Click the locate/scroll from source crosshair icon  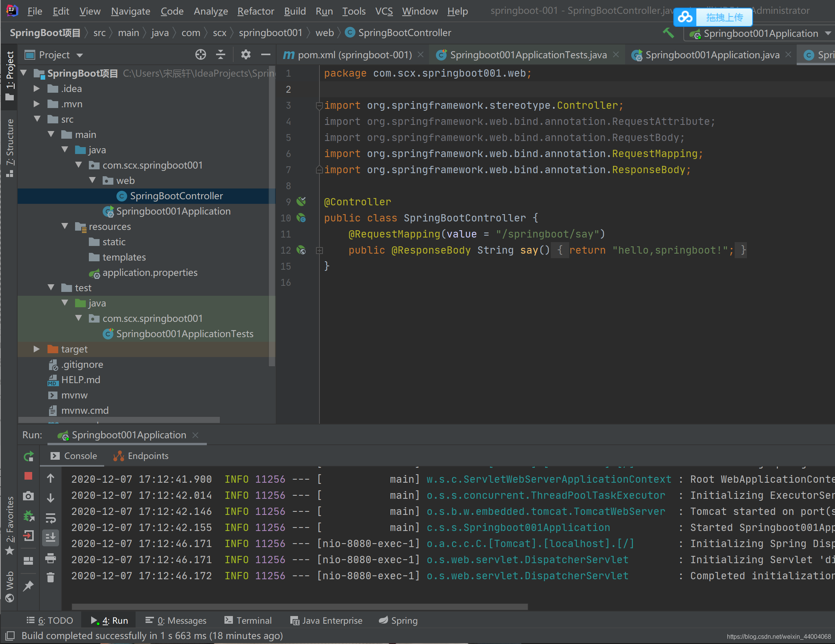(200, 55)
